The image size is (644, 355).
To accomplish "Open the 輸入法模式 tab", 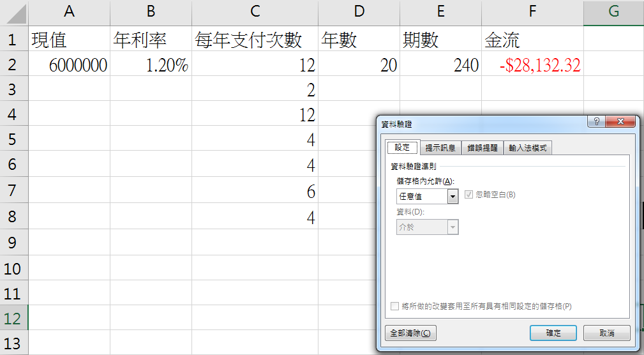I will [527, 148].
